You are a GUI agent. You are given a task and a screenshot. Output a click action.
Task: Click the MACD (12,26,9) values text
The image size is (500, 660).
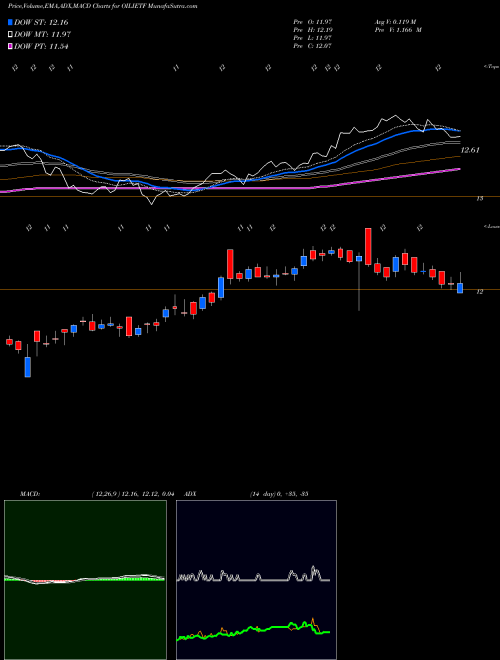133,494
